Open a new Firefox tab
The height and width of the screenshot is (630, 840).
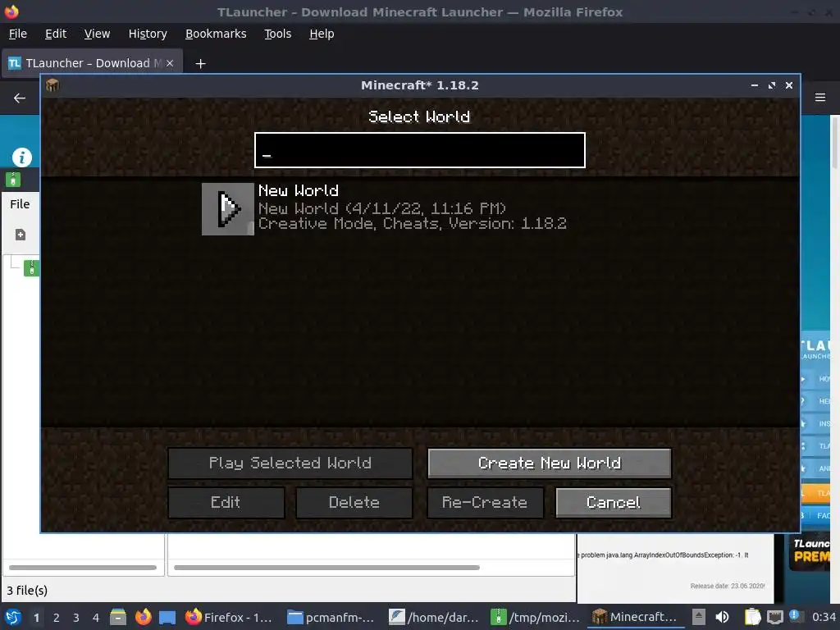coord(200,64)
